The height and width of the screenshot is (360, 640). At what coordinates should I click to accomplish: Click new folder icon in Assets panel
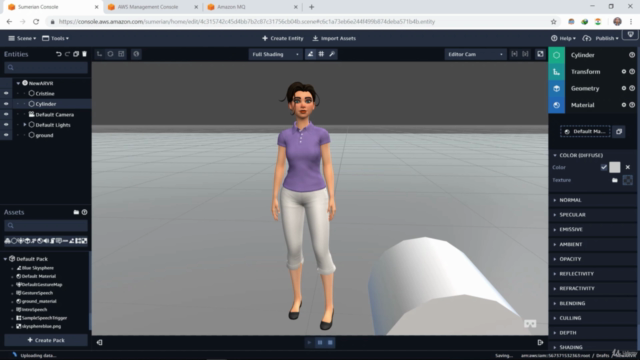pos(76,212)
